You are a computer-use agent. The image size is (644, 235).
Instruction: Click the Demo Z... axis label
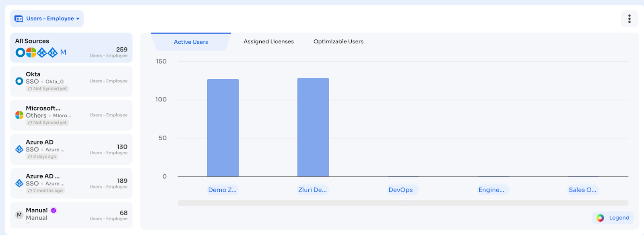pos(223,190)
